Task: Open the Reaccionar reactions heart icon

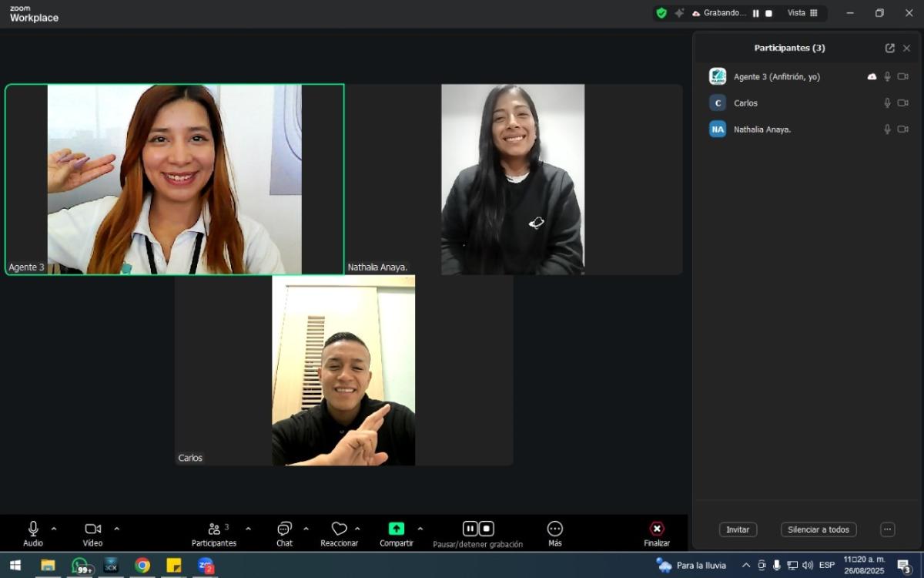Action: tap(340, 529)
